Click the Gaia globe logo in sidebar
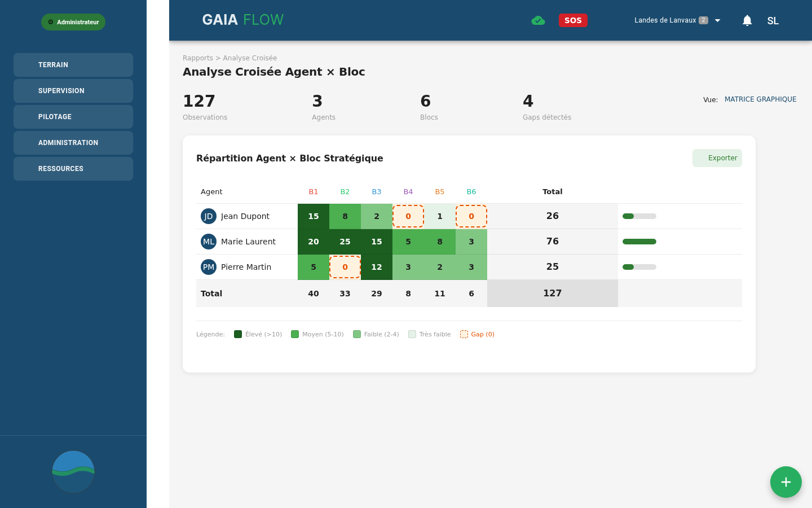The height and width of the screenshot is (508, 812). point(73,472)
